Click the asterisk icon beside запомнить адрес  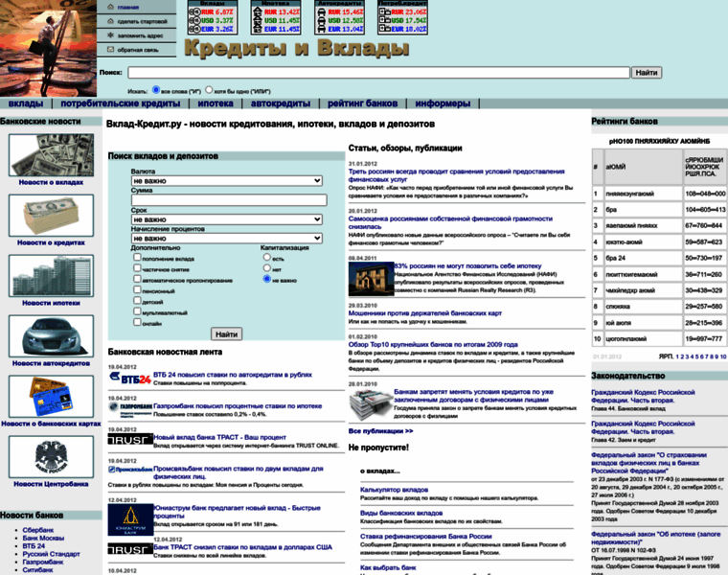click(110, 35)
